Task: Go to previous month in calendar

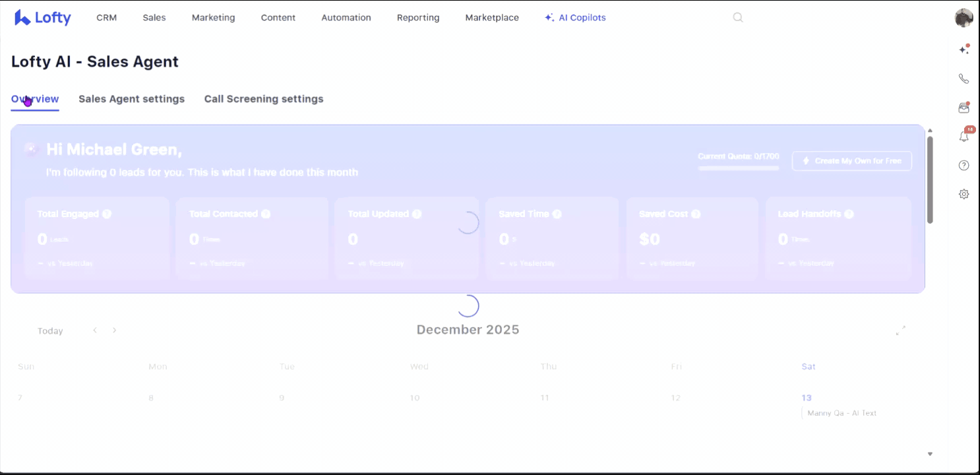Action: click(x=95, y=331)
